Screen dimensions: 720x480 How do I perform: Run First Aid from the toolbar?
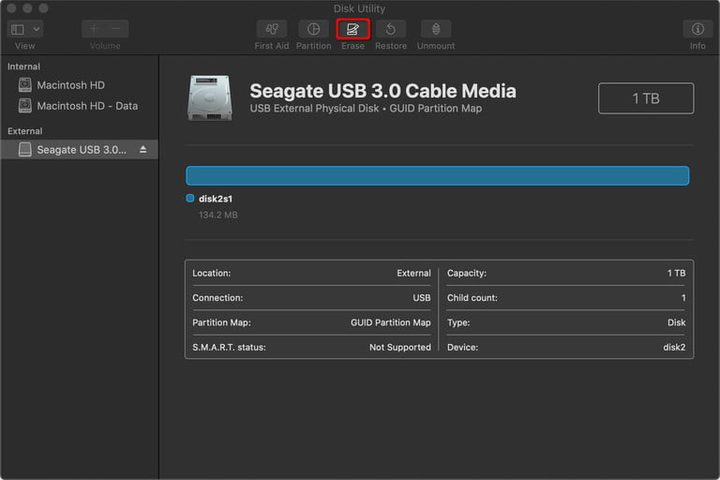(272, 29)
